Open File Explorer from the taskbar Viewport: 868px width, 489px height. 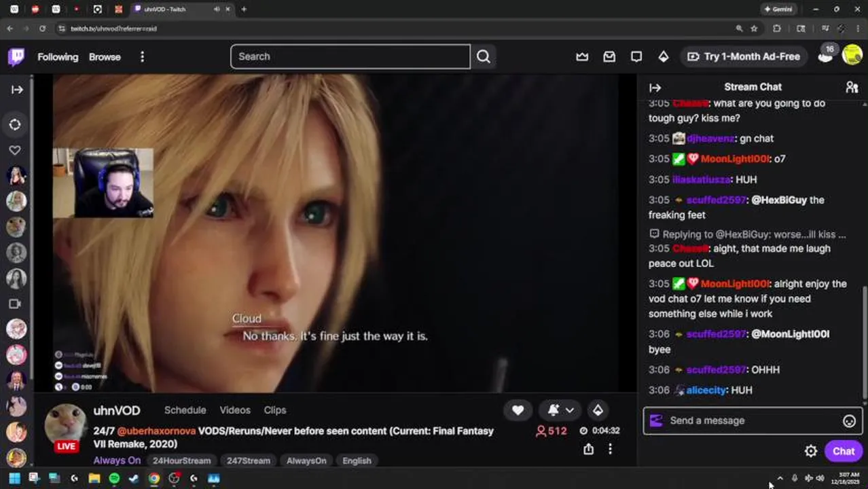point(94,478)
